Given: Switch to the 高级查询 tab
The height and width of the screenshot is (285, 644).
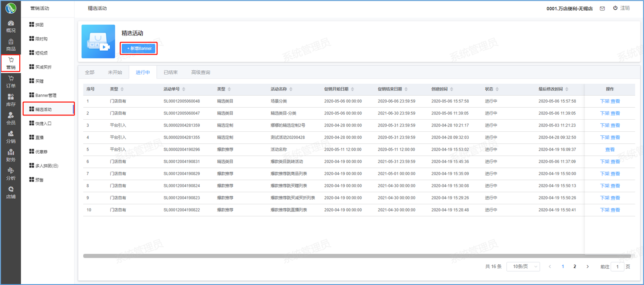Looking at the screenshot, I should click(x=201, y=73).
